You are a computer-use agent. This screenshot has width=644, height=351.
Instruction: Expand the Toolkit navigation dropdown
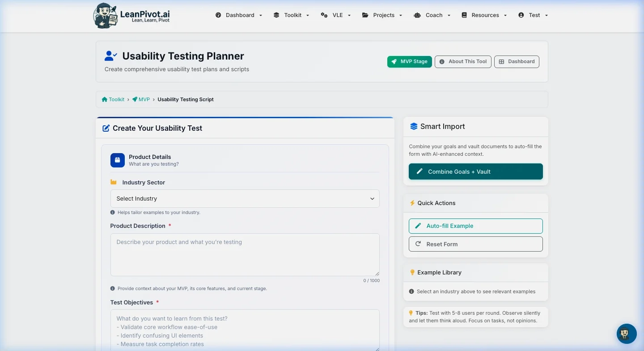pos(291,15)
